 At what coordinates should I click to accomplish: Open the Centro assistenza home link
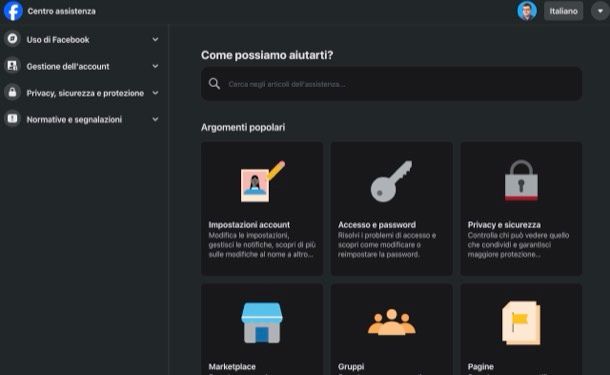(x=61, y=11)
